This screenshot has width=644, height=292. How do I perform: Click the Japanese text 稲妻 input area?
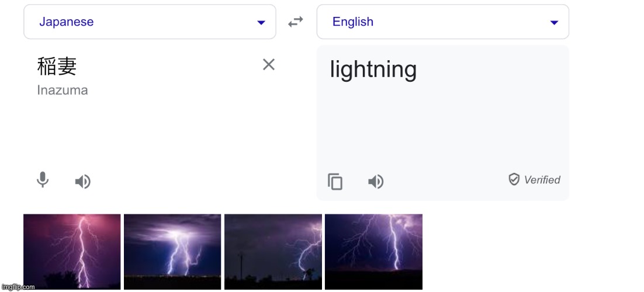[x=57, y=66]
